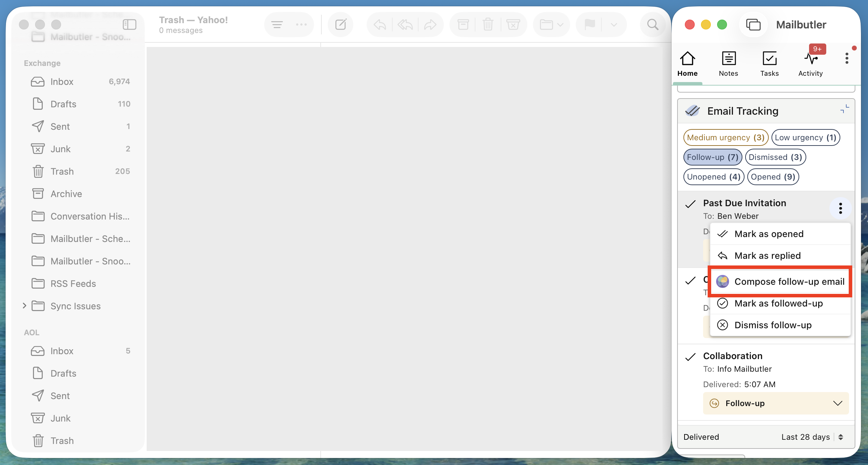Screen dimensions: 868x465
Task: Click the Search magnifier icon
Action: 653,25
